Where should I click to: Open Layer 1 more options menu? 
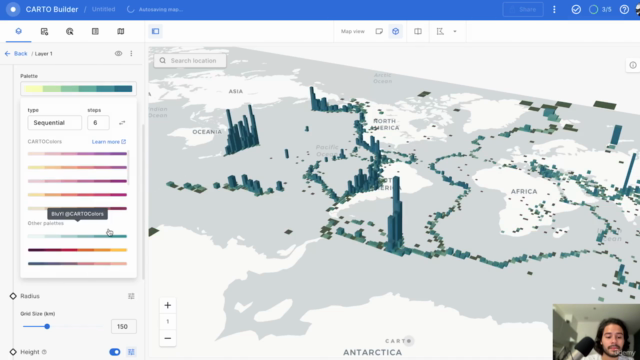(131, 53)
